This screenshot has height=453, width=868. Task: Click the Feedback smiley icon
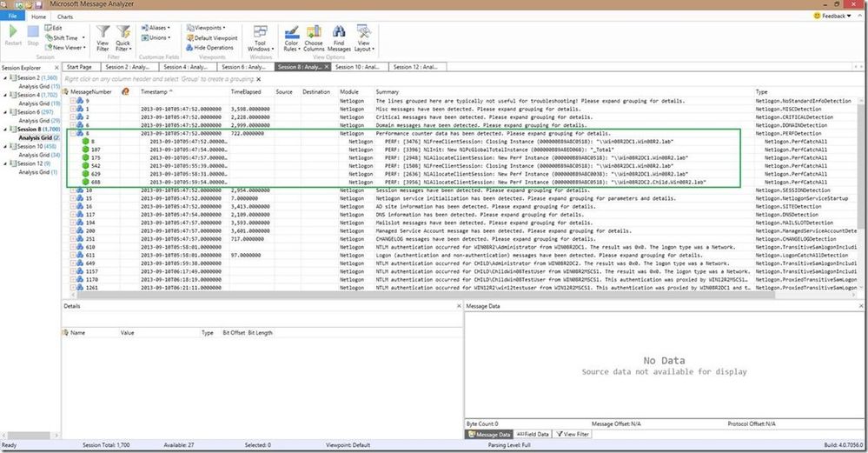[x=817, y=16]
